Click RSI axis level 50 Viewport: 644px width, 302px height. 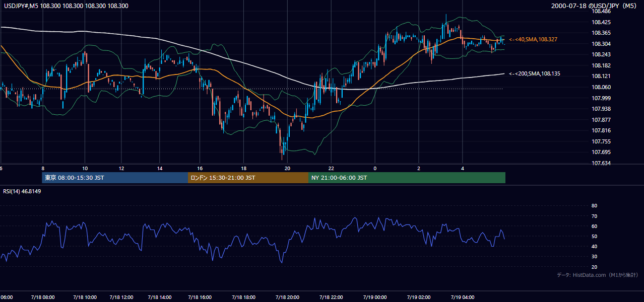[x=594, y=236]
